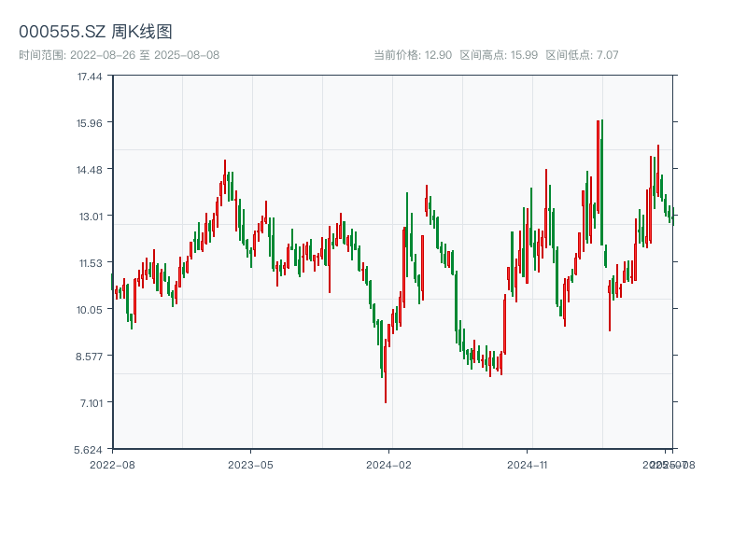Click the lowest red candle near 7.07
This screenshot has width=747, height=560.
386,371
